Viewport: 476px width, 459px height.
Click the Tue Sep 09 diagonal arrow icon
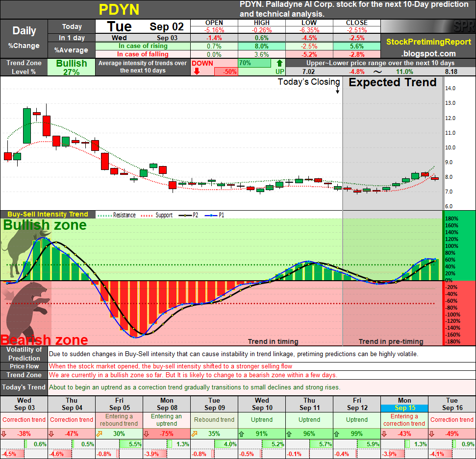point(194,434)
